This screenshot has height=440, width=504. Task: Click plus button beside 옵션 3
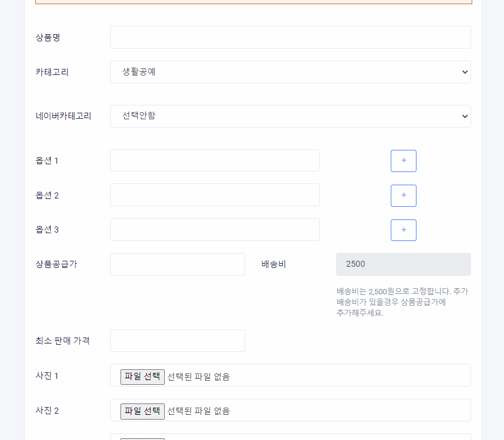(x=403, y=230)
